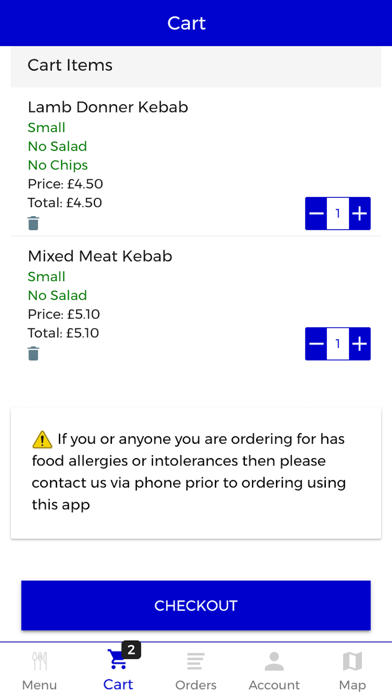
Task: Proceed with the CHECKOUT button
Action: point(196,605)
